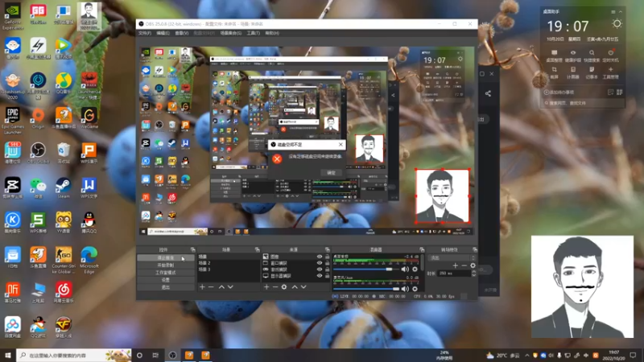Remove the scene transition with the minus icon
This screenshot has width=644, height=362.
point(464,265)
